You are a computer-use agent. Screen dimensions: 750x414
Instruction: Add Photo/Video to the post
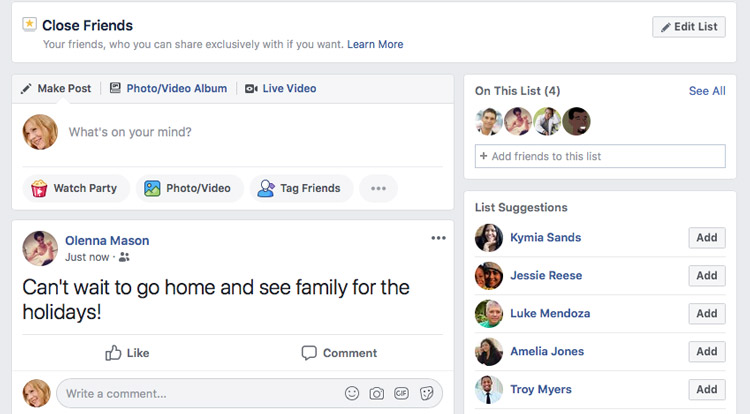tap(189, 188)
